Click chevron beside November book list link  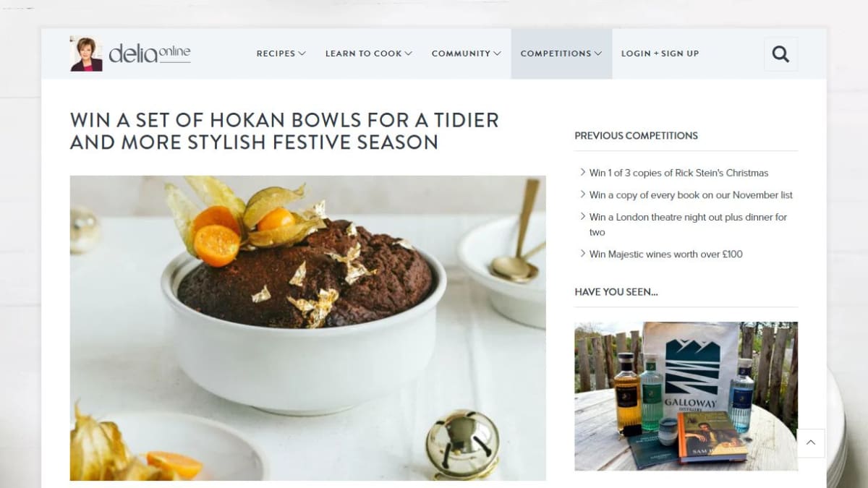tap(583, 194)
